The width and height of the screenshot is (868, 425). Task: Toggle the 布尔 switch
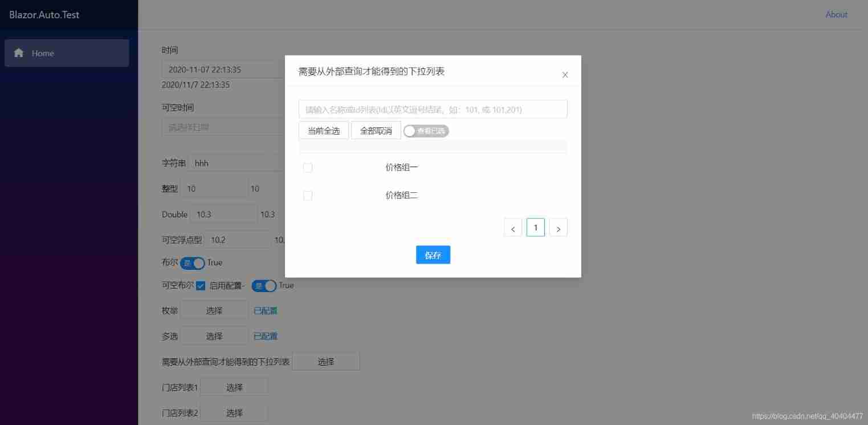pyautogui.click(x=193, y=263)
